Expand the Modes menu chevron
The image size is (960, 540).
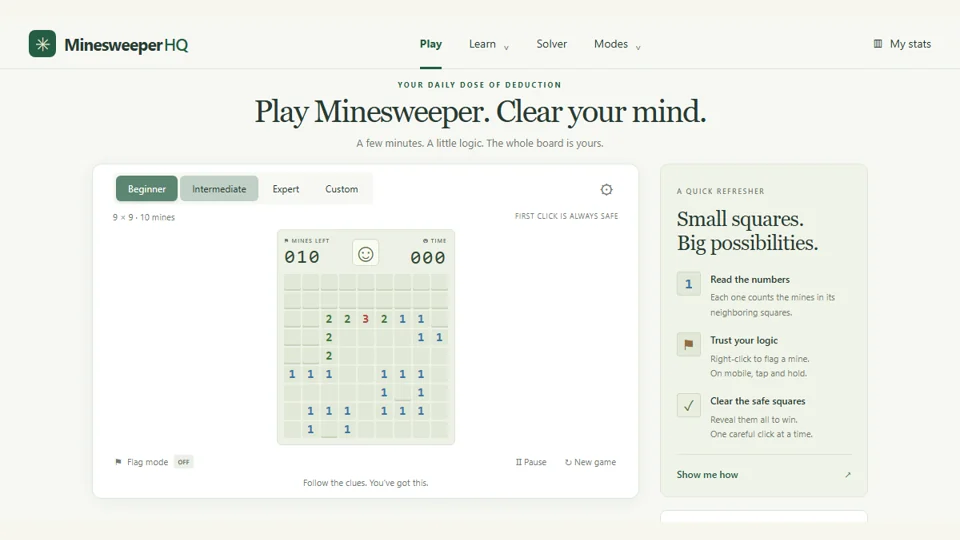click(x=638, y=47)
